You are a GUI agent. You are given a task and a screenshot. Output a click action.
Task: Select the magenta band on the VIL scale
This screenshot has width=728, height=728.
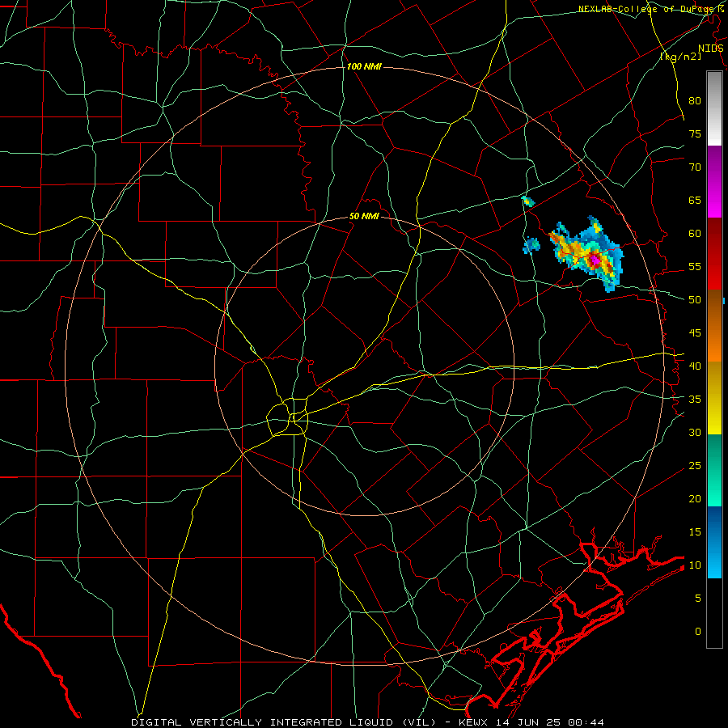[x=714, y=182]
